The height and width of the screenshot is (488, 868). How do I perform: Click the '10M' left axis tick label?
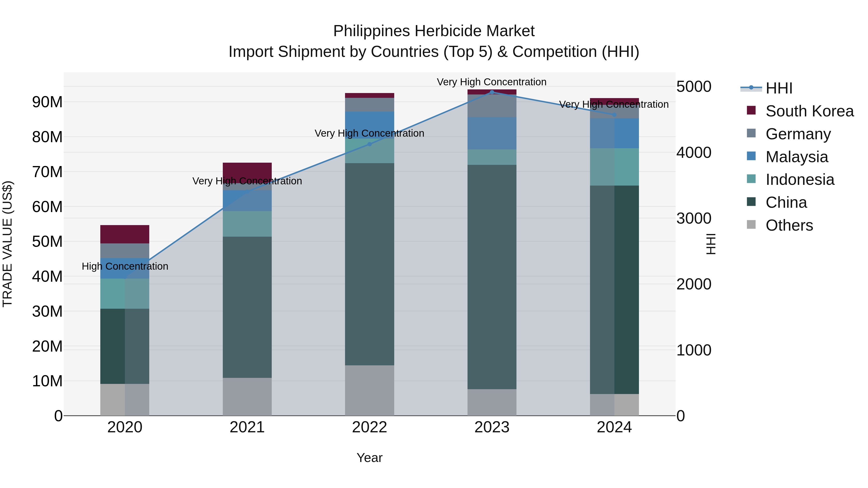point(47,381)
